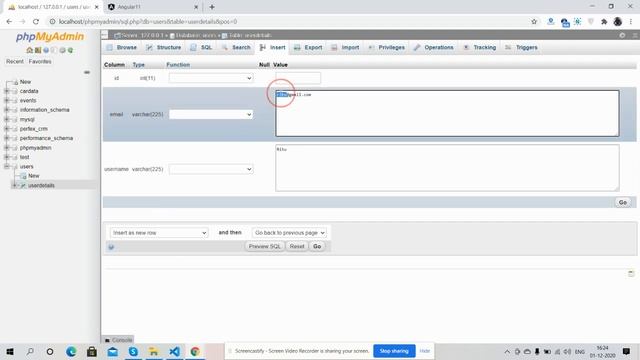This screenshot has width=640, height=360.
Task: Click inside the username value text area
Action: coord(447,168)
